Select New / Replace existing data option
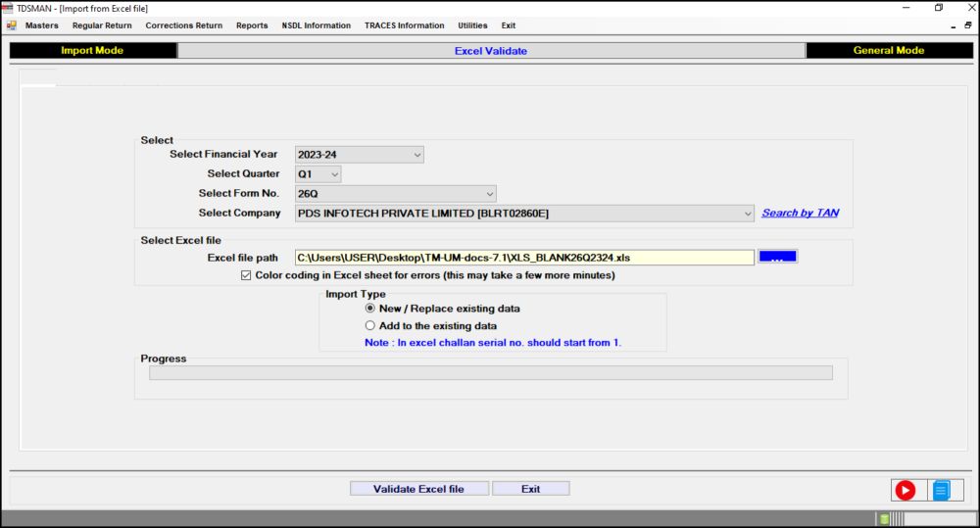This screenshot has width=980, height=528. pos(370,308)
